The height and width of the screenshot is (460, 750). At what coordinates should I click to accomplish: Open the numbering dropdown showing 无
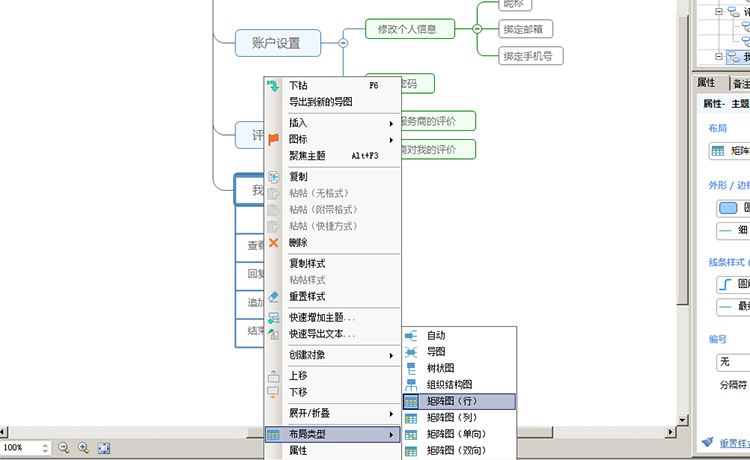coord(733,362)
